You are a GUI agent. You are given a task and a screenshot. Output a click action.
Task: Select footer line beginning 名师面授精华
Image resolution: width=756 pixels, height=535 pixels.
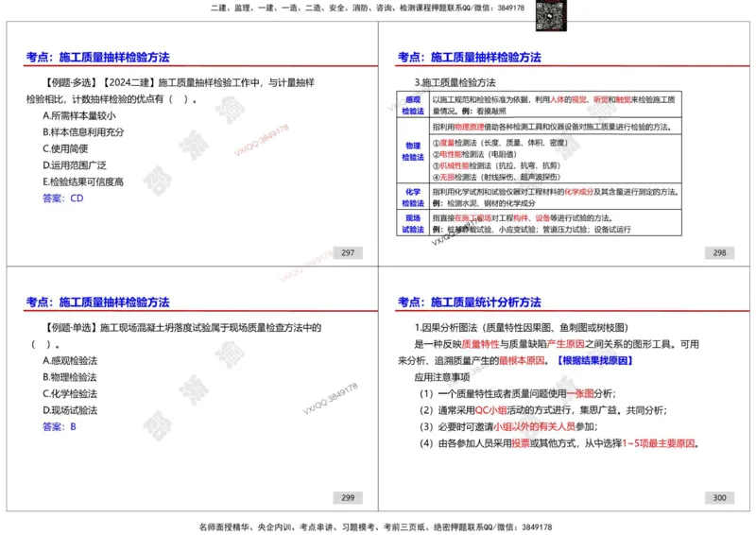(x=375, y=527)
